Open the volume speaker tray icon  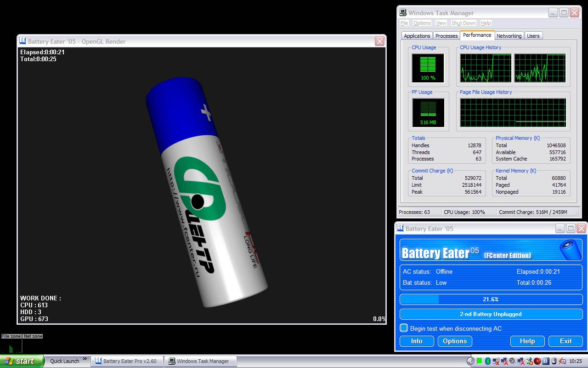(513, 361)
